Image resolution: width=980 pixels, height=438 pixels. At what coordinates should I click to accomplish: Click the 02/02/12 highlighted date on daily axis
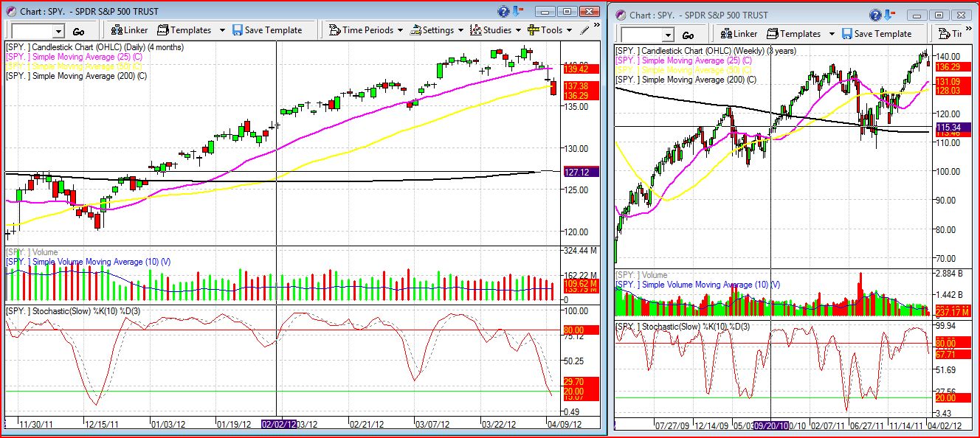coord(280,425)
